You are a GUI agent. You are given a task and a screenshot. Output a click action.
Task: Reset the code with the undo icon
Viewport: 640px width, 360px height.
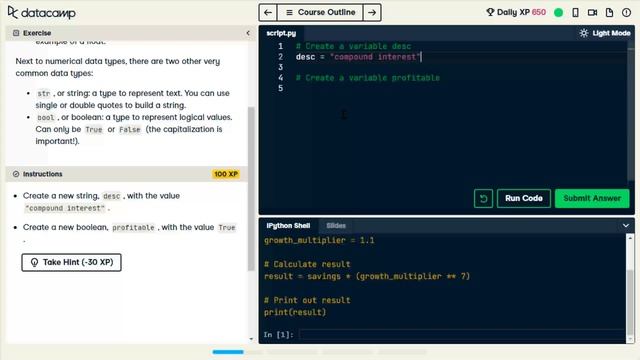coord(483,198)
